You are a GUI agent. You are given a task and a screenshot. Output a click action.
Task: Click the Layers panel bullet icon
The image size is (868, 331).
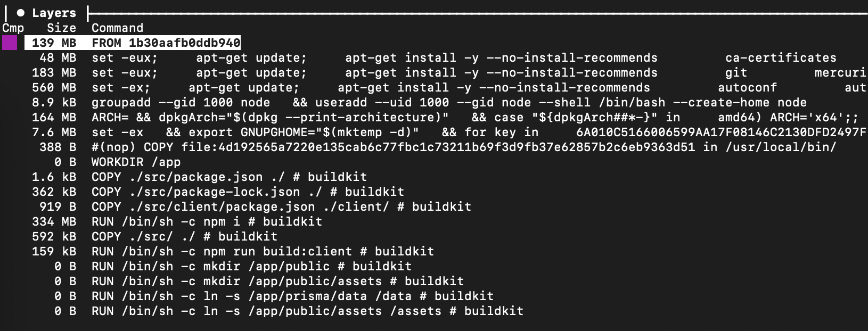tap(20, 13)
